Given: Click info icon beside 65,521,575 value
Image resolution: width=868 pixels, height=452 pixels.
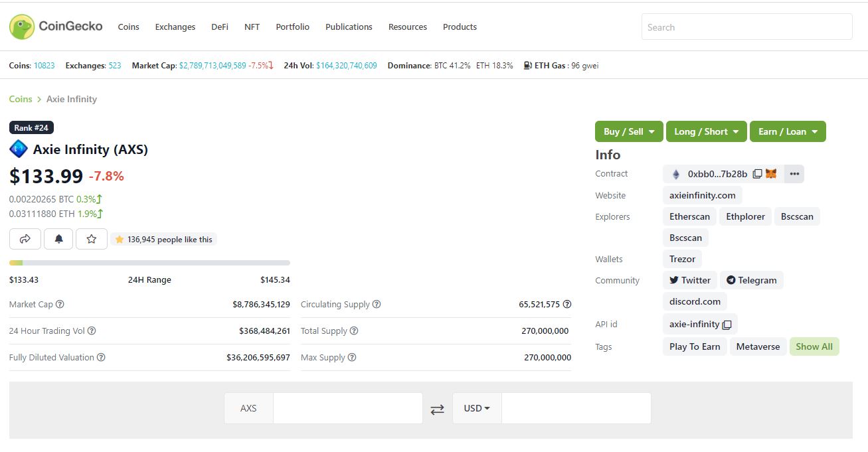Looking at the screenshot, I should click(x=567, y=304).
